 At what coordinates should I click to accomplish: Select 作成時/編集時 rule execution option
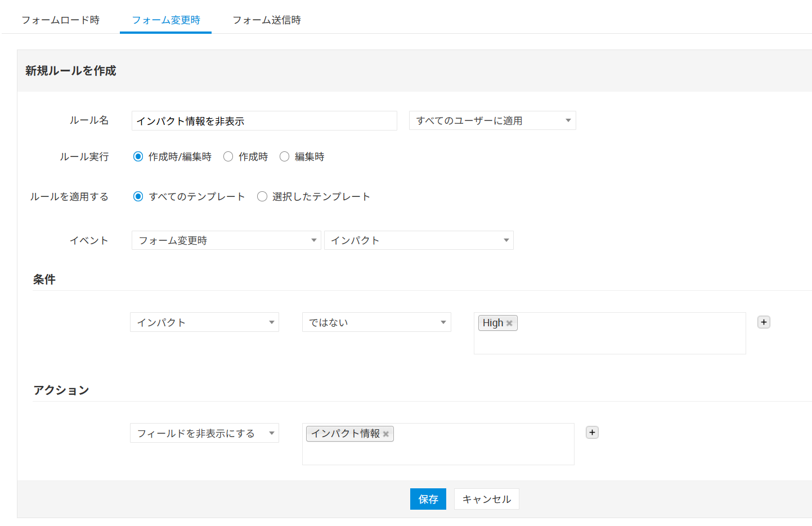coord(138,157)
